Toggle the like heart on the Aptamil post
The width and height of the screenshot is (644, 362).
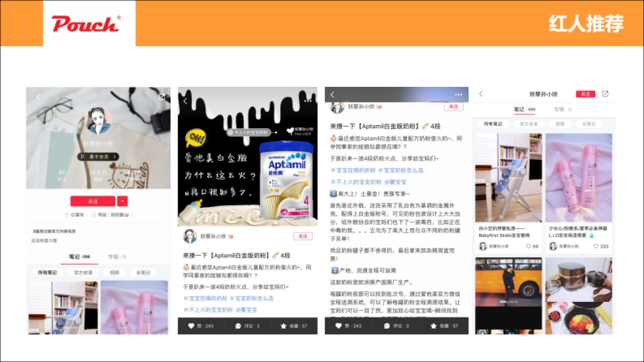click(191, 326)
